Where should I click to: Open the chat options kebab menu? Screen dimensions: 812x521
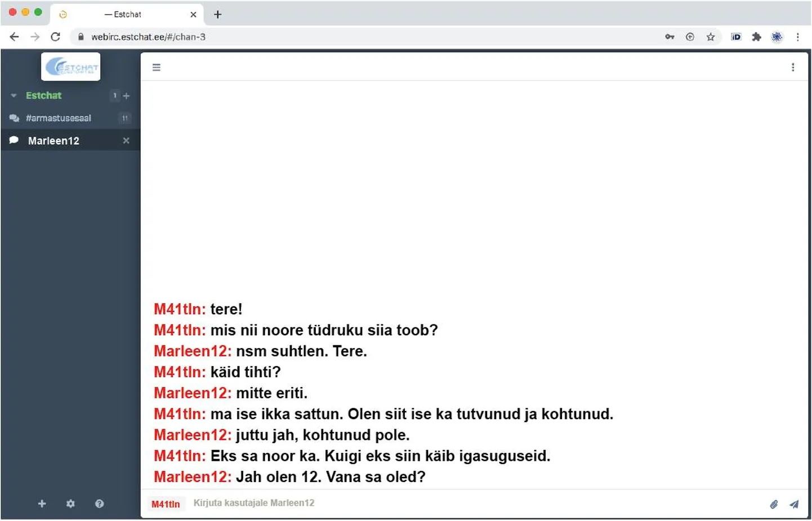pyautogui.click(x=793, y=67)
